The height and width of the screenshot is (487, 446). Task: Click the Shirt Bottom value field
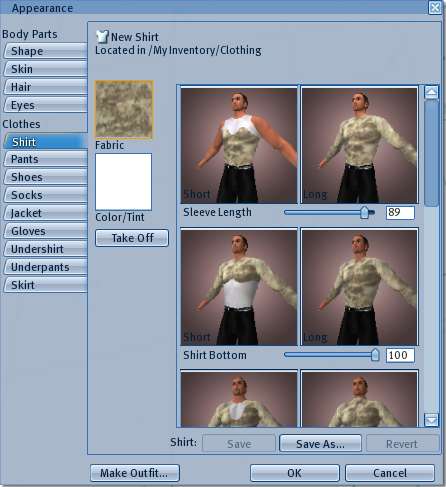click(x=400, y=355)
